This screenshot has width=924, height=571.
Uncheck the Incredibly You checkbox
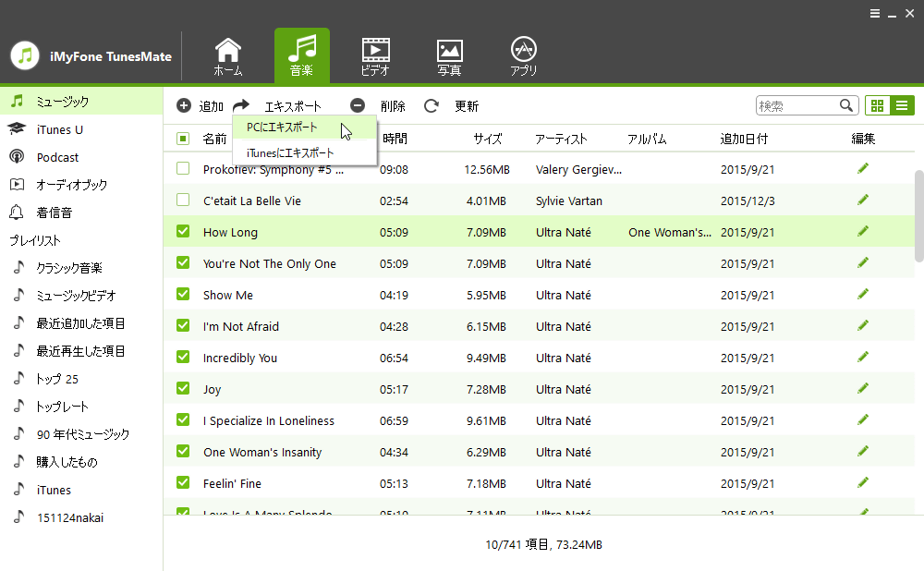(183, 357)
